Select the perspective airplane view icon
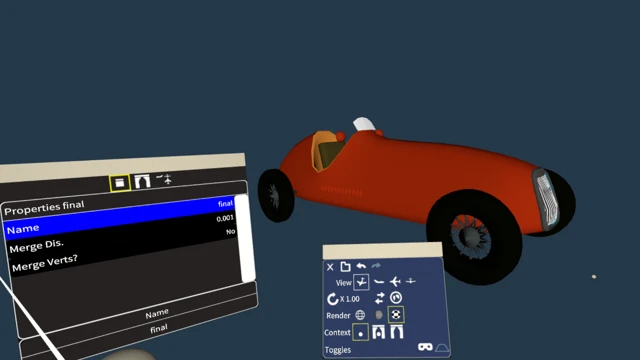Viewport: 640px width, 360px height. pyautogui.click(x=361, y=282)
